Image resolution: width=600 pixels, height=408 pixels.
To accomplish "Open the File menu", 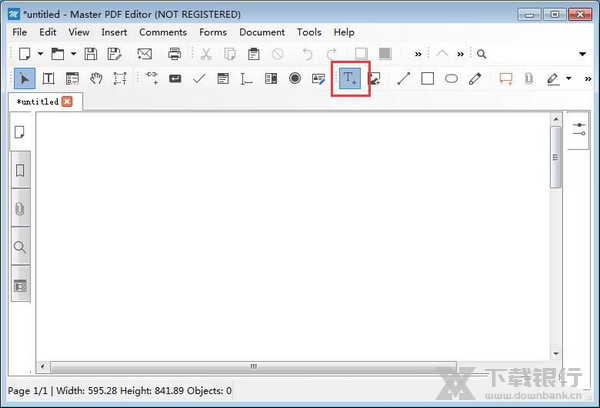I will coord(20,32).
